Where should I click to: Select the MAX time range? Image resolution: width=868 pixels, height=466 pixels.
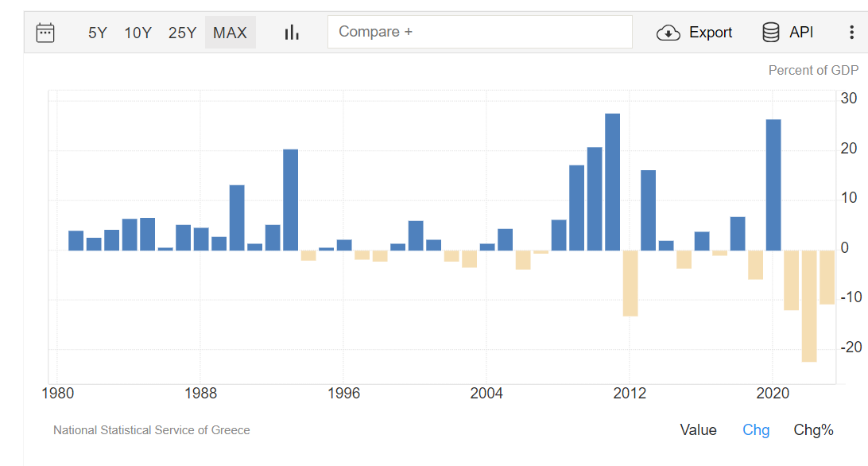pos(230,33)
